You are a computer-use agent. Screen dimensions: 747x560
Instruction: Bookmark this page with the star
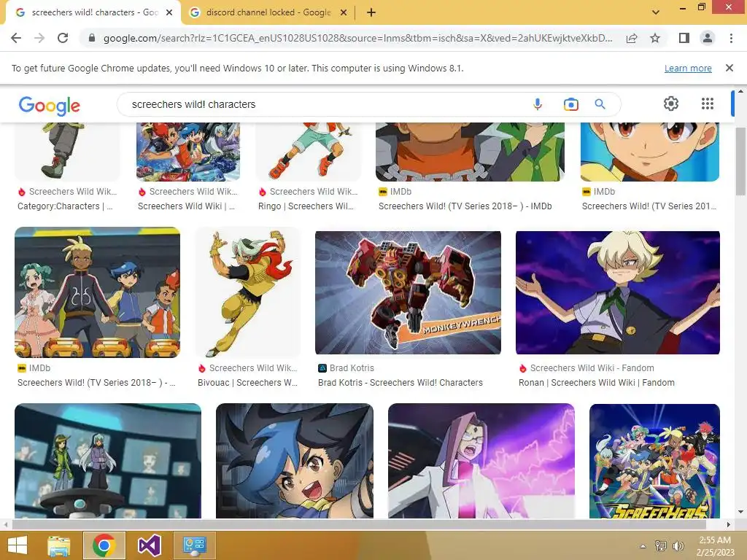(x=656, y=38)
